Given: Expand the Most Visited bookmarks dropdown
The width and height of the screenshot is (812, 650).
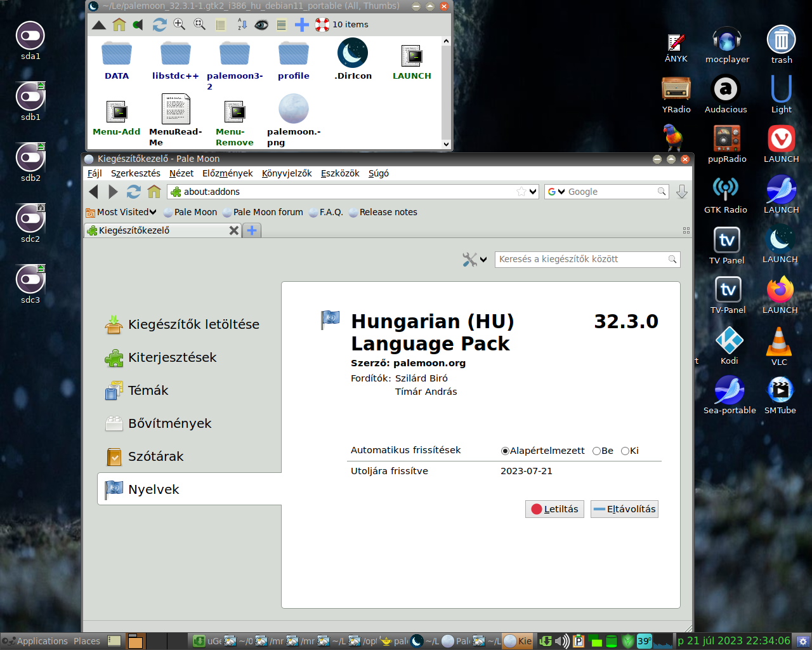Looking at the screenshot, I should pyautogui.click(x=121, y=212).
